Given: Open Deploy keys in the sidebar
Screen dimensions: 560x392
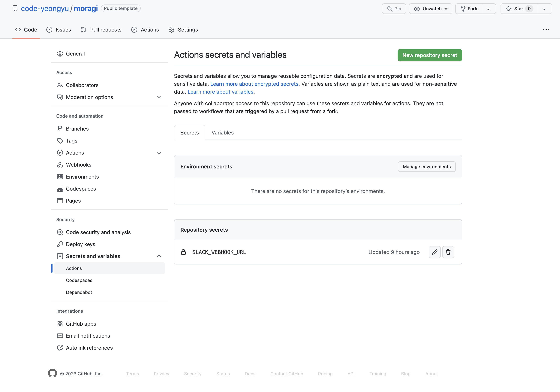Looking at the screenshot, I should click(80, 244).
